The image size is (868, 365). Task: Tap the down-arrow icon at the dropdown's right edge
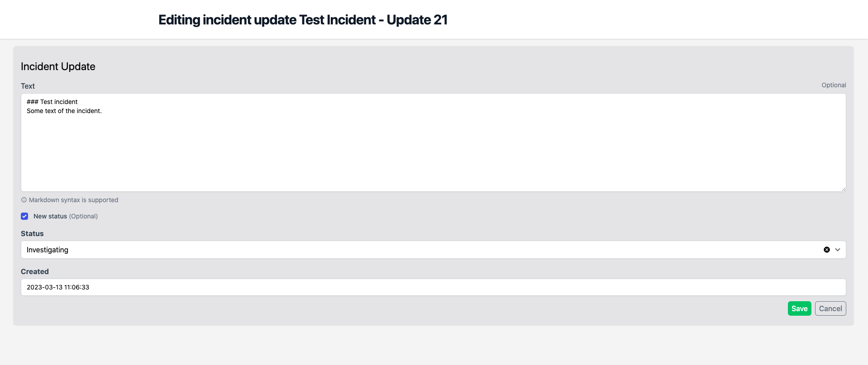pos(838,249)
